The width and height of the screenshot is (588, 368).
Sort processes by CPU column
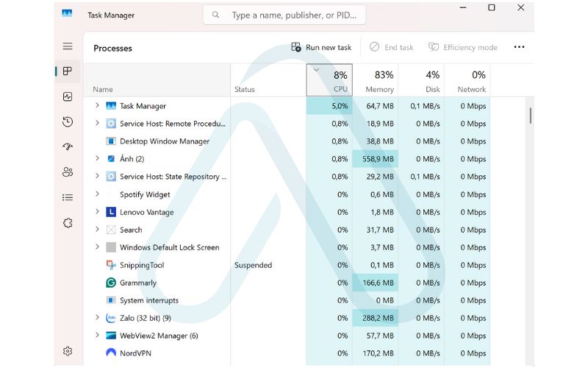[x=329, y=80]
